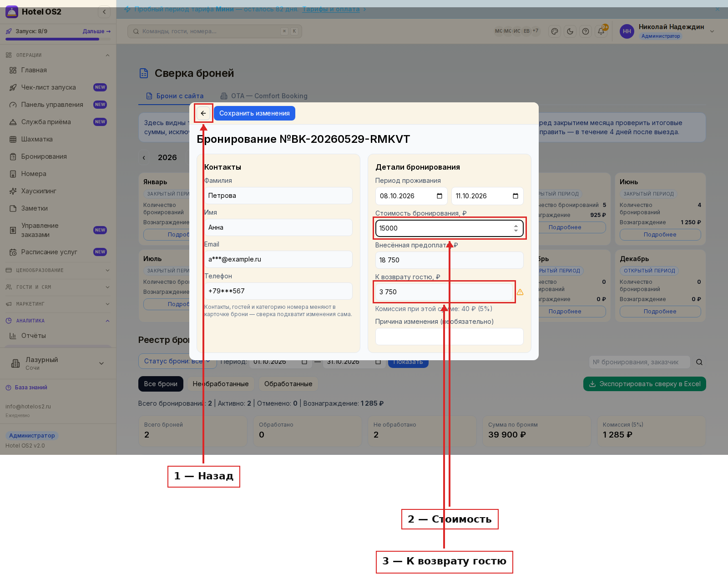This screenshot has width=728, height=584.
Task: Collapse the sidebar with chevron button
Action: 104,12
